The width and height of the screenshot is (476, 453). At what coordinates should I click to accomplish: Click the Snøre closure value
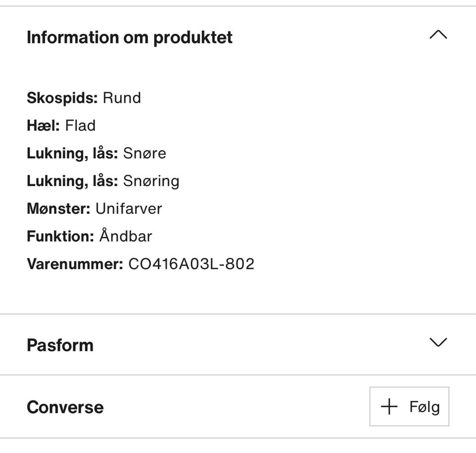tap(144, 153)
